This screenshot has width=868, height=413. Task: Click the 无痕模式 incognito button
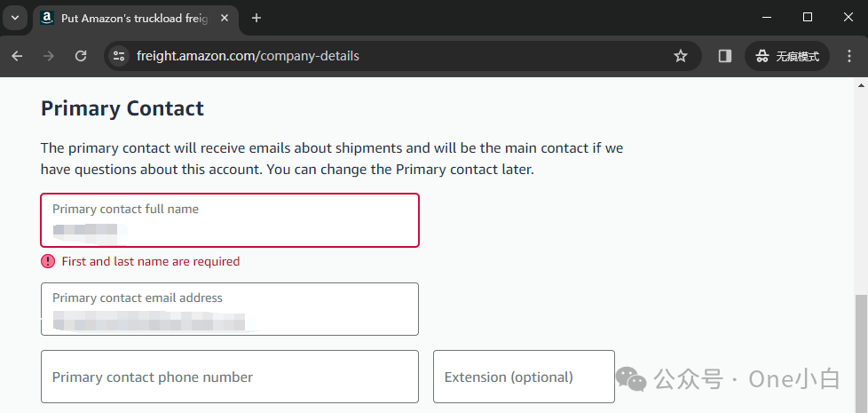[x=787, y=56]
